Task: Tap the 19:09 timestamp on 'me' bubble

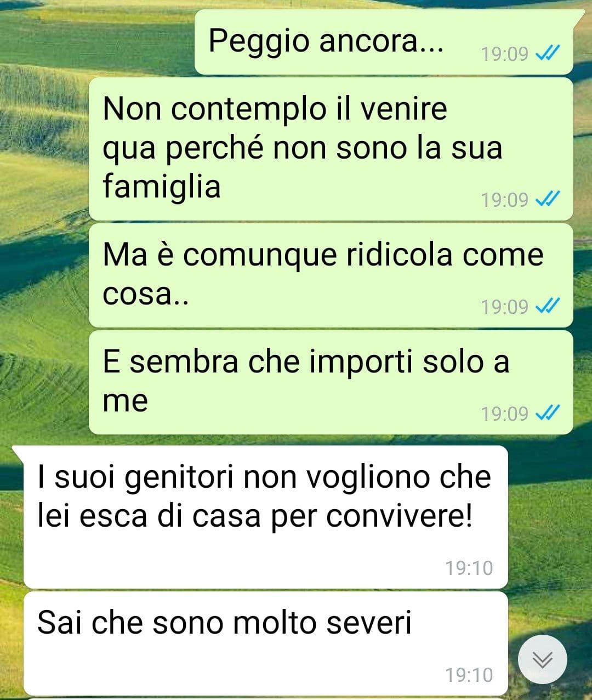Action: pos(505,414)
